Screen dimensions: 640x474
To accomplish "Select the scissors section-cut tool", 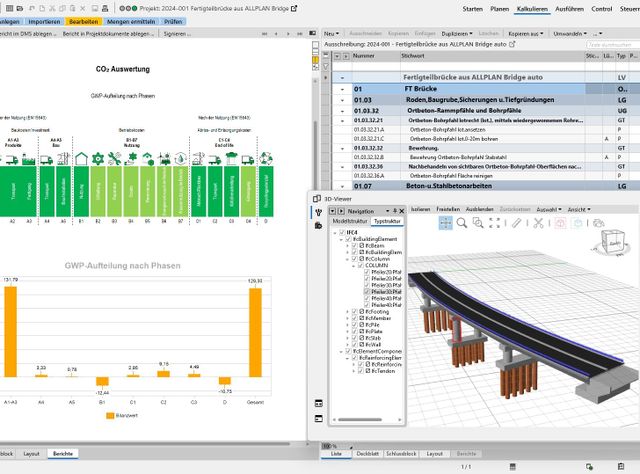I will (x=538, y=223).
